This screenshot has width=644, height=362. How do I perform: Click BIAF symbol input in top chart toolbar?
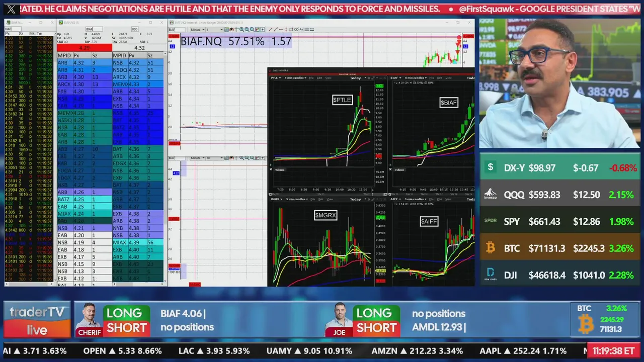point(177,29)
